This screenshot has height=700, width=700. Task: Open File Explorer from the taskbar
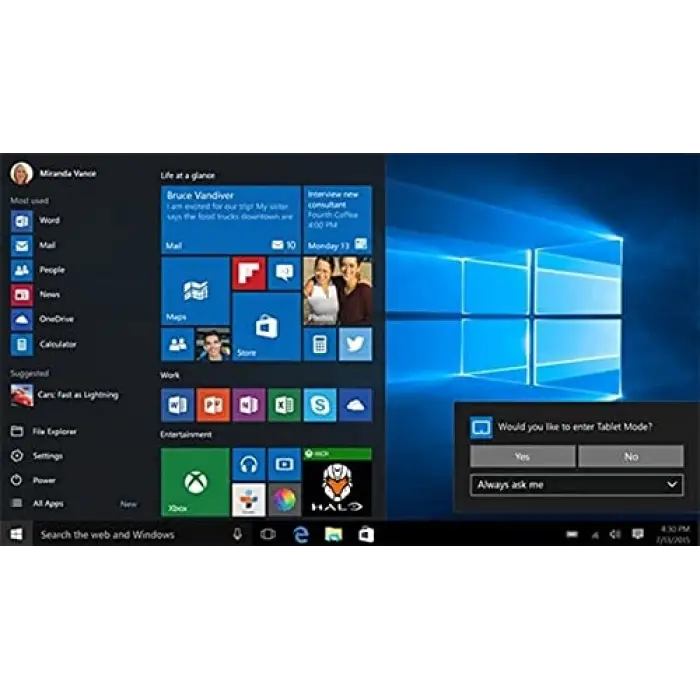(333, 534)
